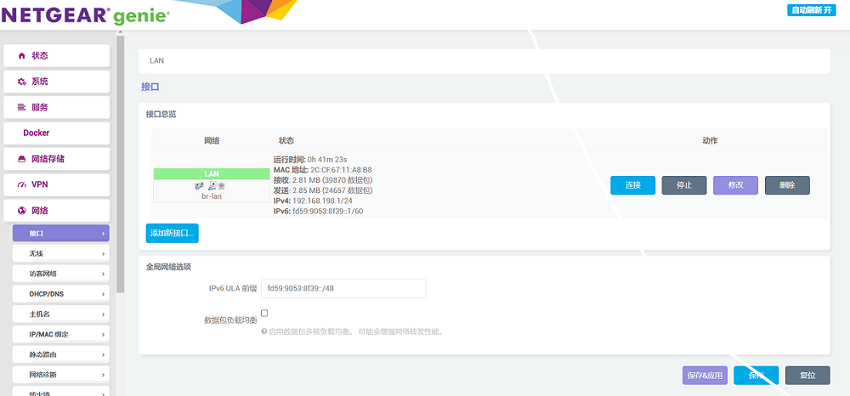This screenshot has height=396, width=850.
Task: Click the 网络 column header
Action: [211, 141]
